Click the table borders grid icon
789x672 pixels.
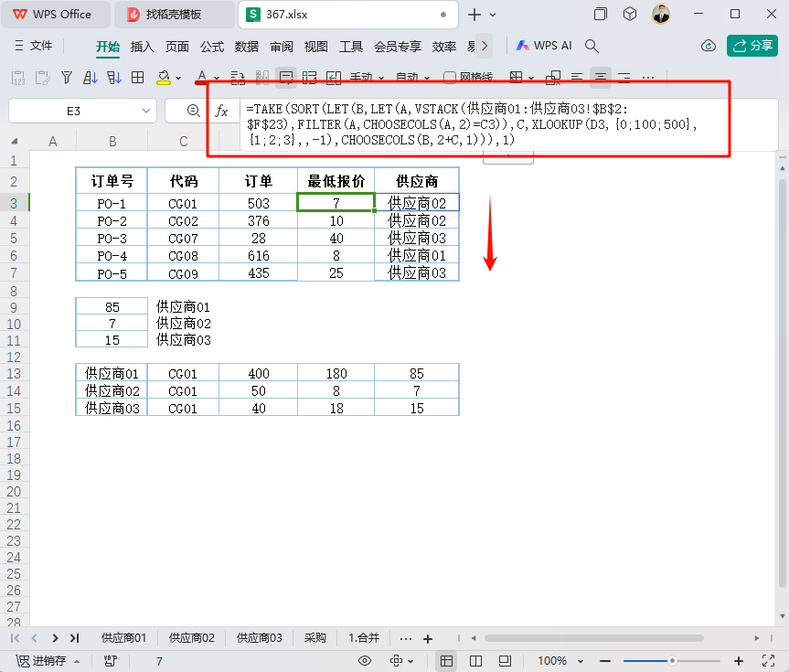coord(137,78)
